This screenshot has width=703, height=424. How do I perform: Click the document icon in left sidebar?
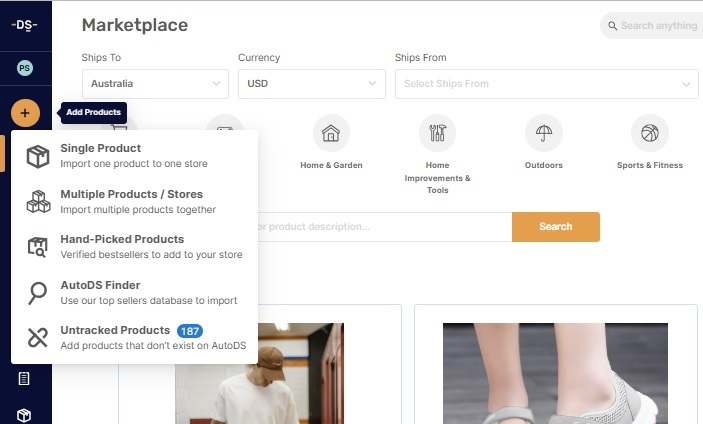coord(25,379)
